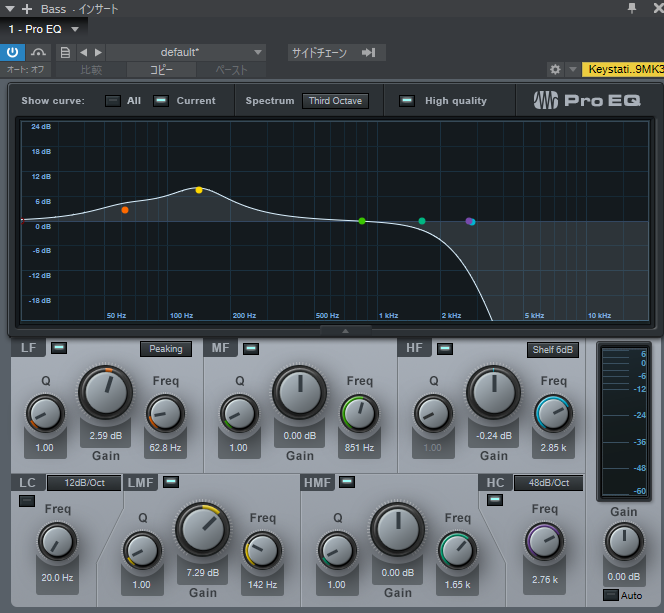Open the preset file document icon
Screen dimensions: 664x613
(x=65, y=52)
